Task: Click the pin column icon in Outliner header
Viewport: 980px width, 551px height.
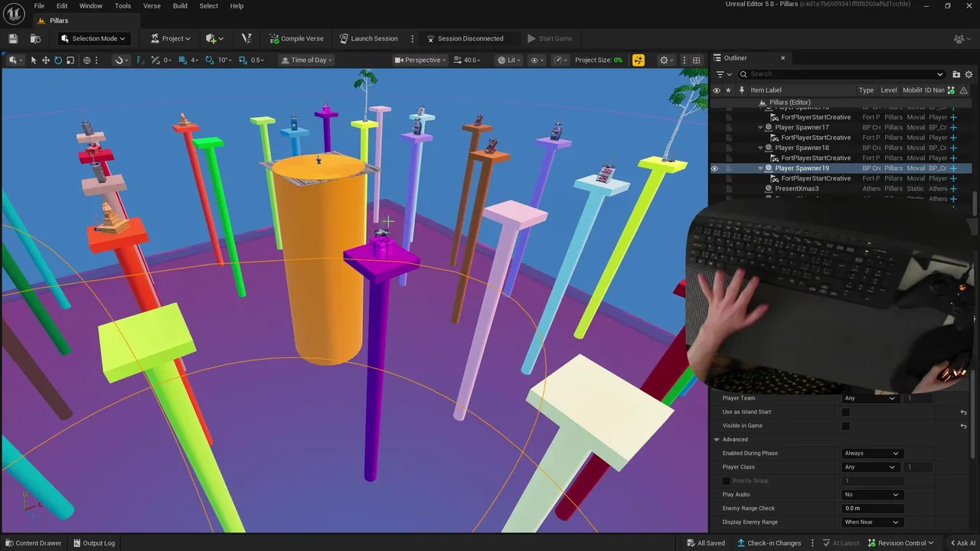Action: tap(741, 90)
